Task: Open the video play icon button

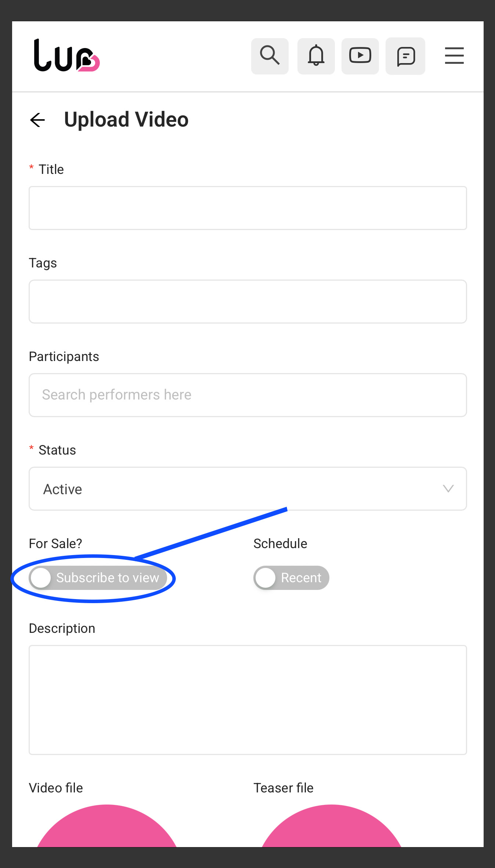Action: click(360, 56)
